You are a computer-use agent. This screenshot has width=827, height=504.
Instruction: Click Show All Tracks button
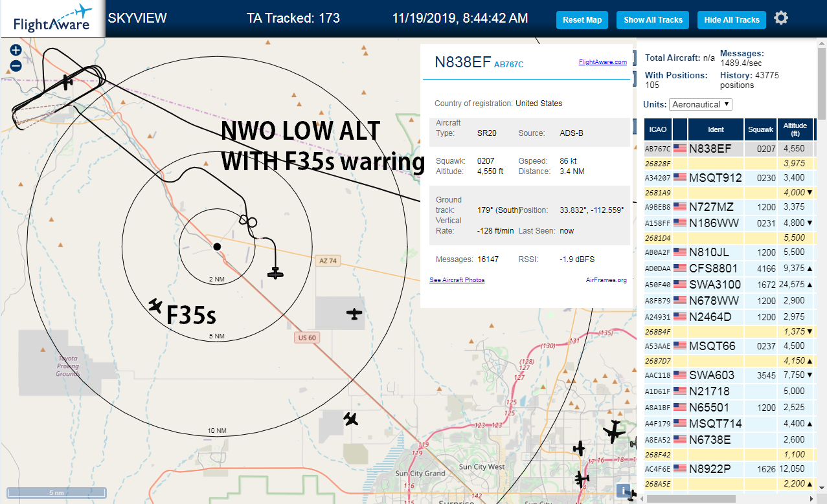tap(653, 20)
